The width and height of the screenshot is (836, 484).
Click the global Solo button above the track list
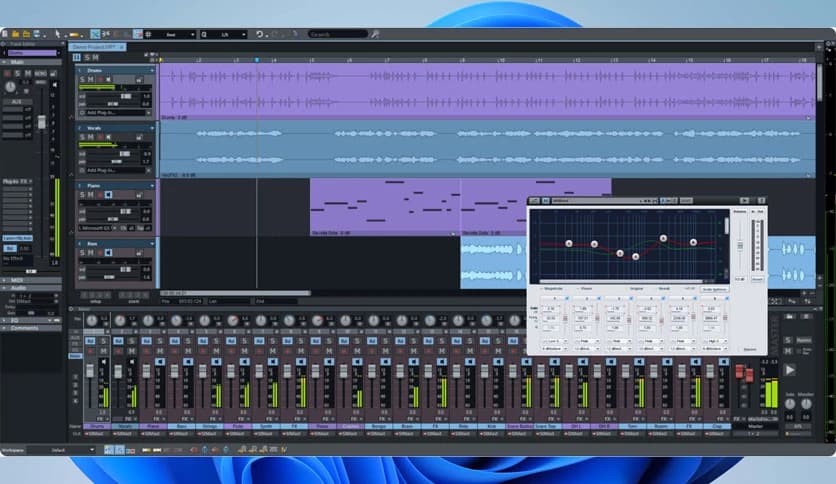coord(87,58)
